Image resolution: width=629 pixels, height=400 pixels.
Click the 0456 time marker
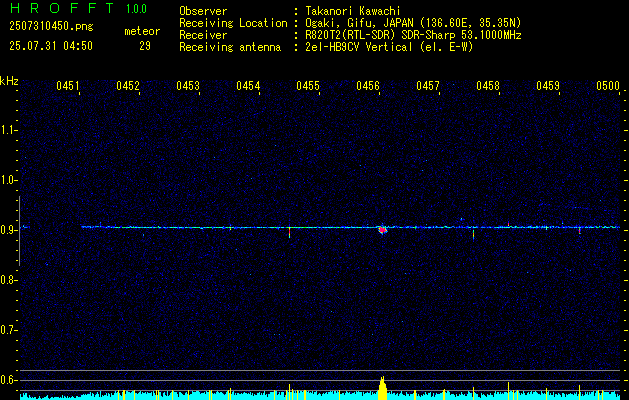367,85
